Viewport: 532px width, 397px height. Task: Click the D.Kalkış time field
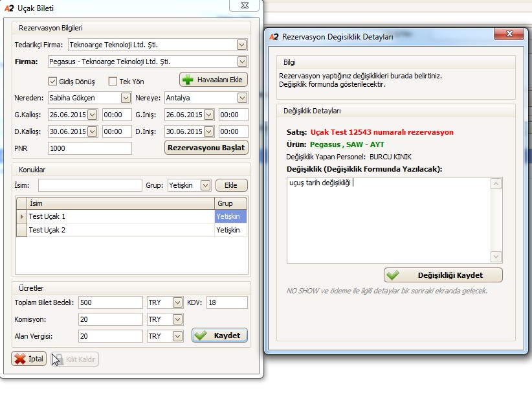point(116,131)
